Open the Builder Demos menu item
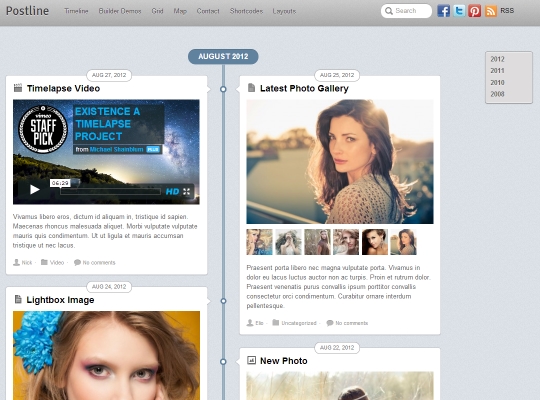 (x=120, y=11)
